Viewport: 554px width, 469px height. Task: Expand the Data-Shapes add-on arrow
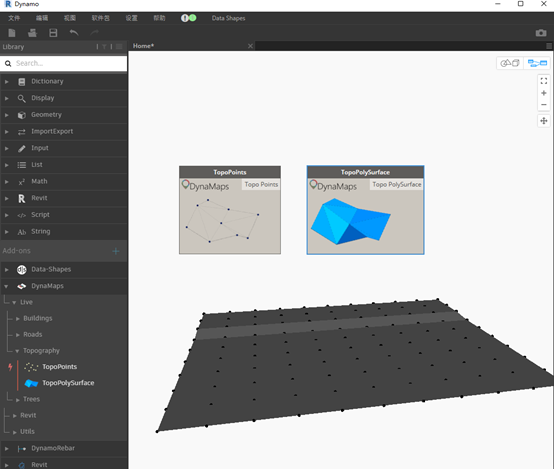coord(6,270)
